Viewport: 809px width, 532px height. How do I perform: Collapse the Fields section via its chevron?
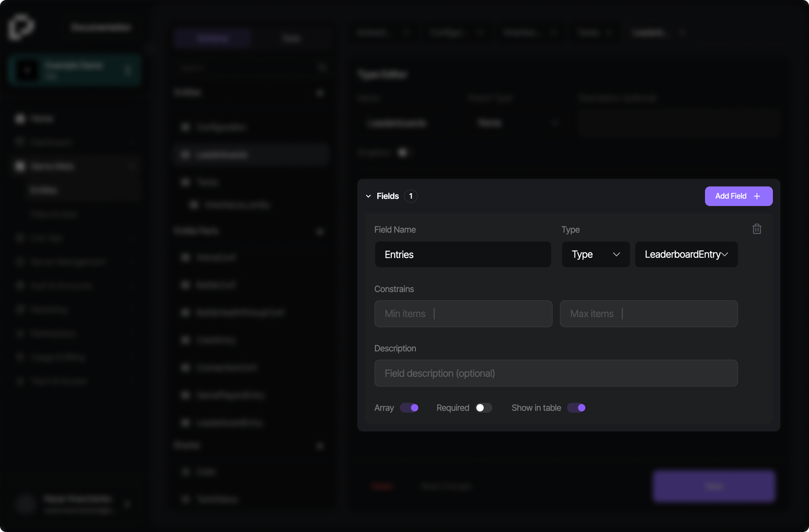368,196
